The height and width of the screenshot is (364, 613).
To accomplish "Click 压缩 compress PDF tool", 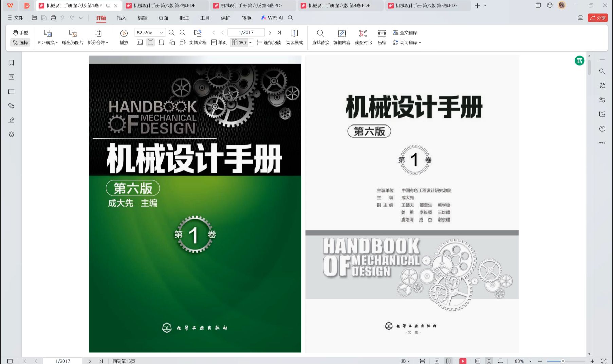I will 382,37.
